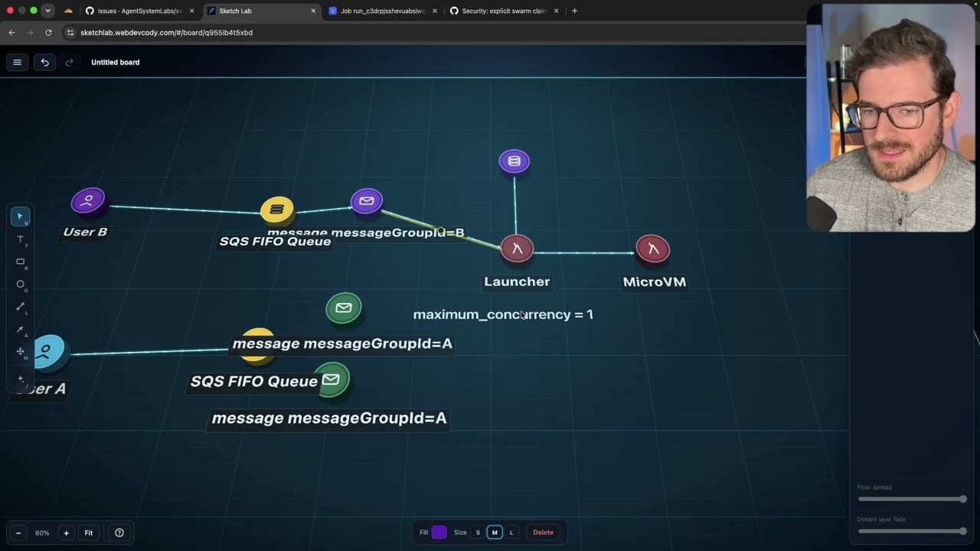Open the tab search dropdown arrow

pos(48,11)
